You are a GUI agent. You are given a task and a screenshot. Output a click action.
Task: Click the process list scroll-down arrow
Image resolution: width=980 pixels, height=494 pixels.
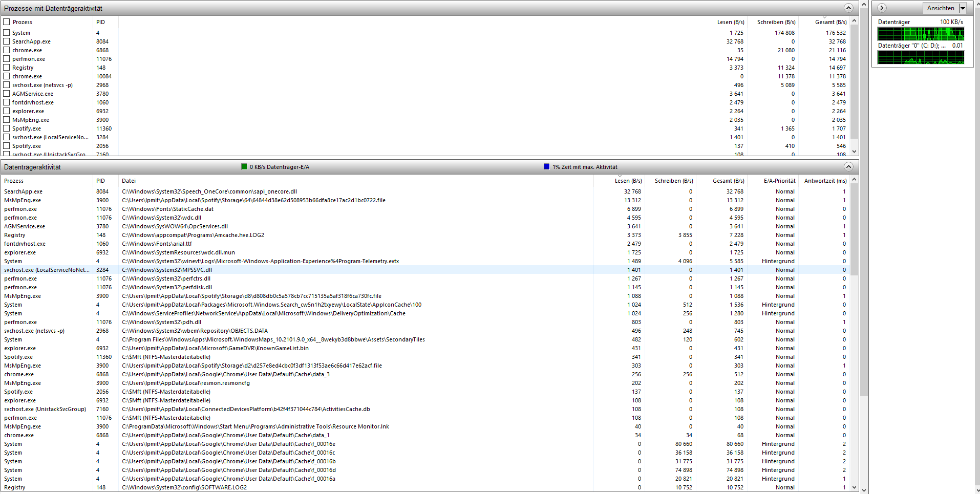[854, 152]
